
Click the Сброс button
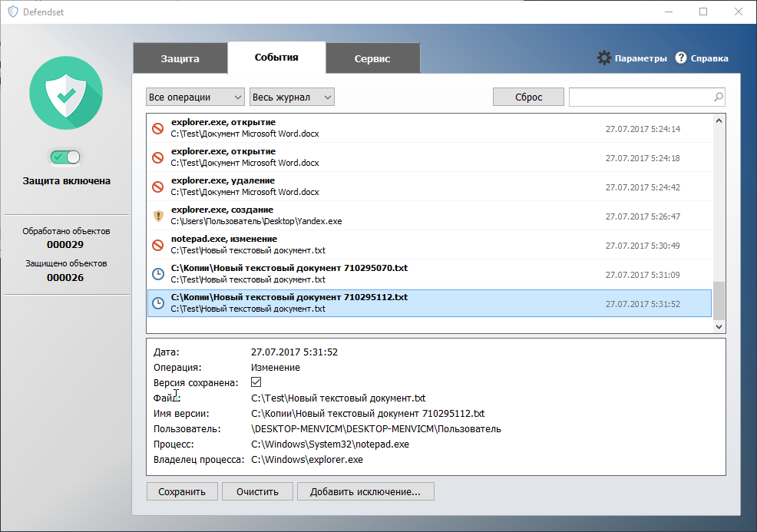529,97
